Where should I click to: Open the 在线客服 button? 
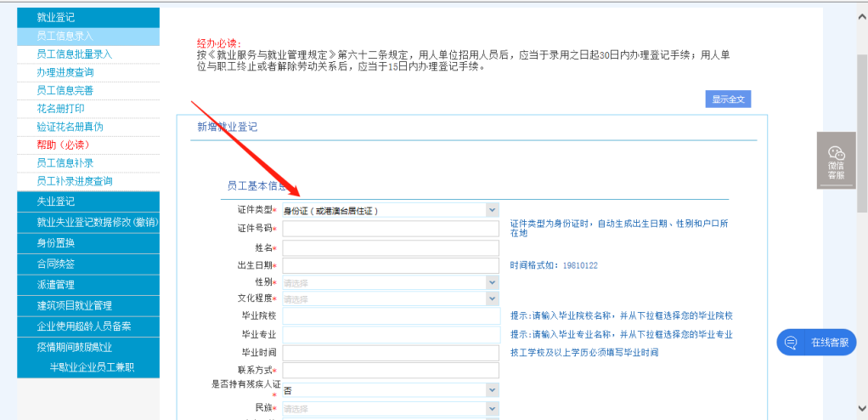[x=816, y=343]
